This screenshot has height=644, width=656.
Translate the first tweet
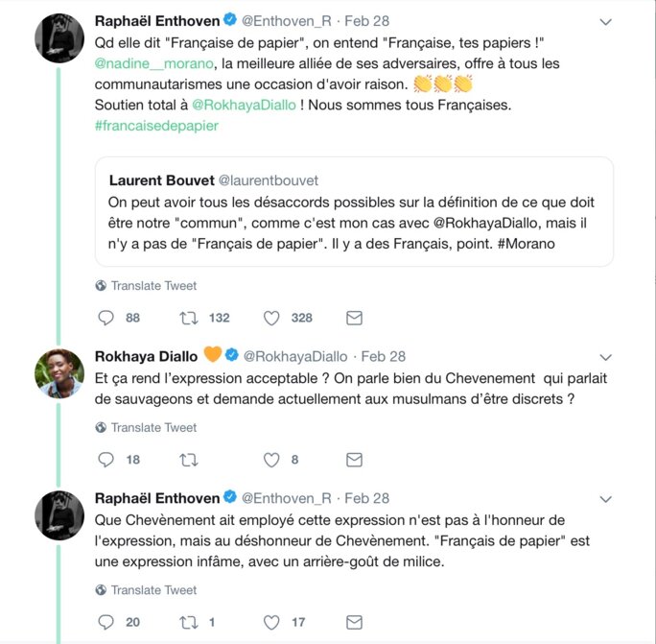pyautogui.click(x=152, y=285)
